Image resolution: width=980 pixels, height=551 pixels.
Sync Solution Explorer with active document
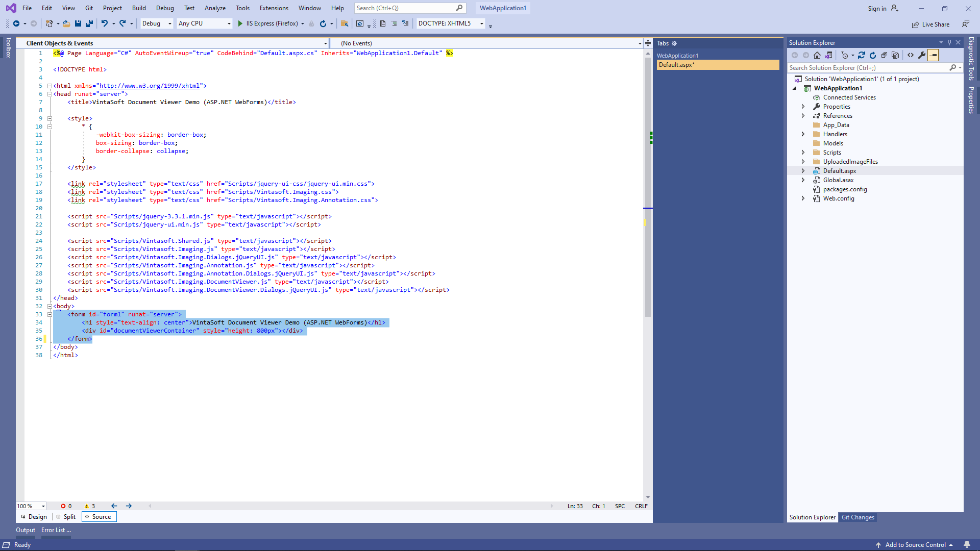tap(862, 55)
